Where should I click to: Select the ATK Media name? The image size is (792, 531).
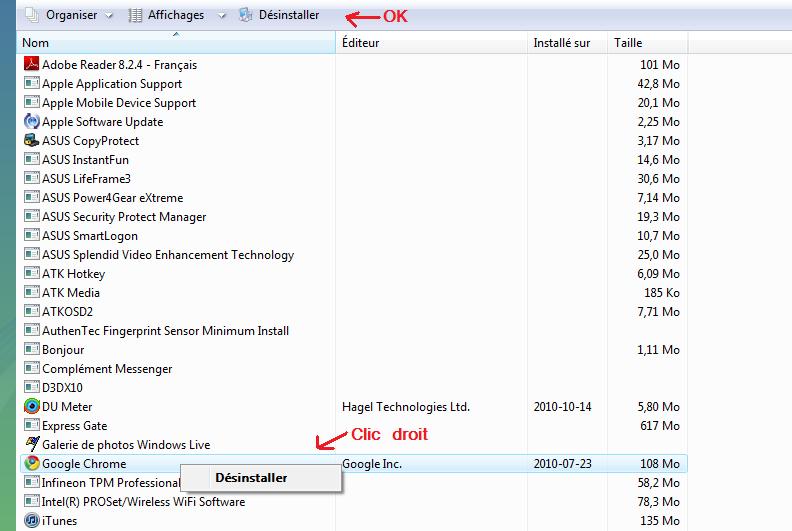pyautogui.click(x=71, y=293)
